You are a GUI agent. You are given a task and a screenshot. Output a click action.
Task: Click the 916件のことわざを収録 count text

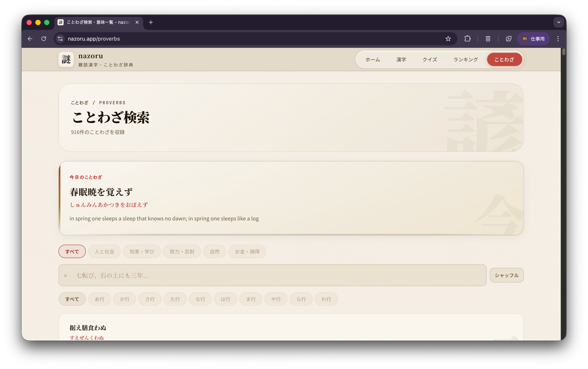pyautogui.click(x=98, y=132)
